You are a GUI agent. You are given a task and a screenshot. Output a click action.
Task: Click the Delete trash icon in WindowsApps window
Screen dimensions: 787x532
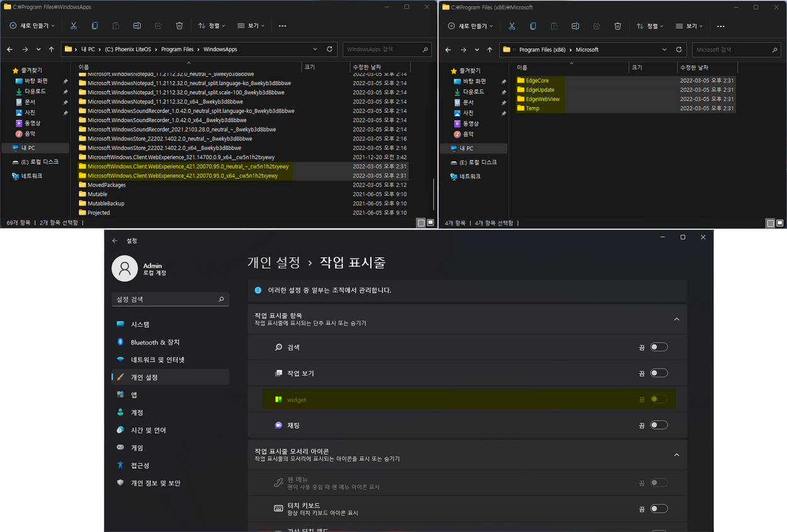click(x=179, y=26)
